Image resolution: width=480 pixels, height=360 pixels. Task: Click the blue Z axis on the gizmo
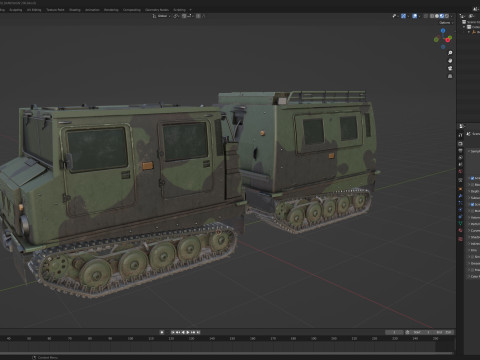tap(443, 30)
